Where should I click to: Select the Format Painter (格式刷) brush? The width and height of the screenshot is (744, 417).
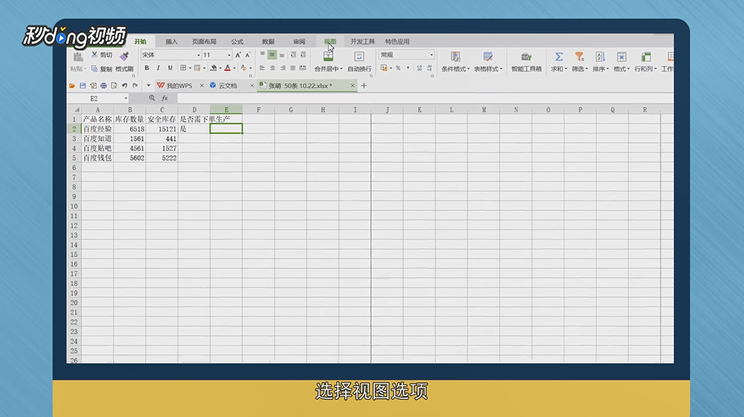[124, 56]
